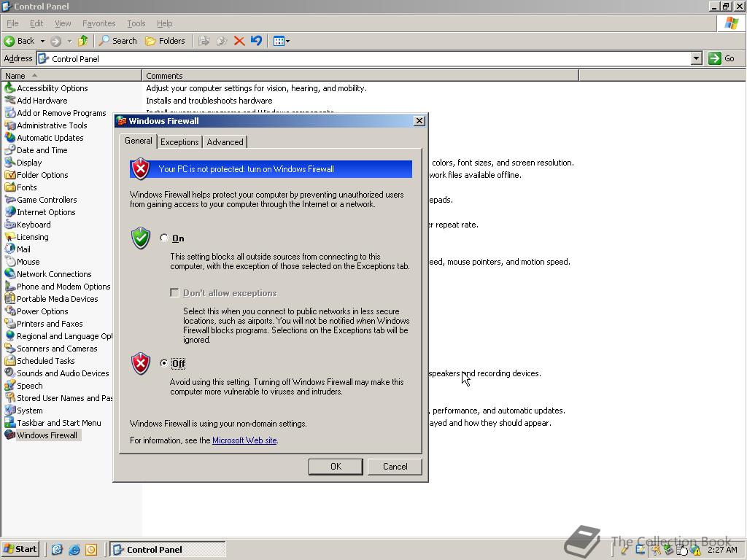The width and height of the screenshot is (747, 560).
Task: Select Phone and Modem Options icon
Action: point(9,286)
